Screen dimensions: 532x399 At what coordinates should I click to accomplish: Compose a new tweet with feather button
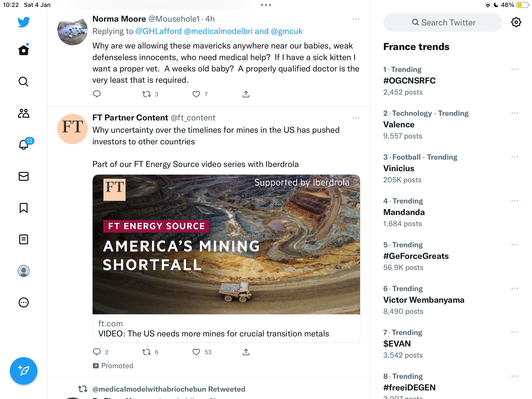click(24, 371)
